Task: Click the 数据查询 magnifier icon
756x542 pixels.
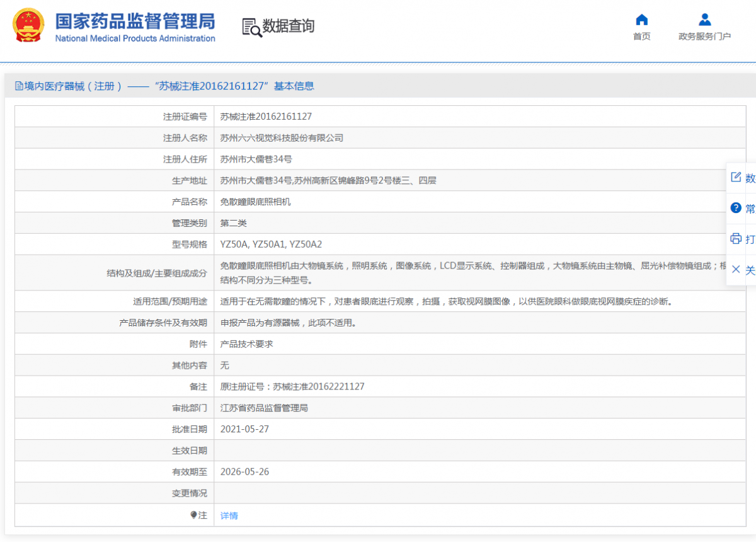Action: (x=251, y=26)
